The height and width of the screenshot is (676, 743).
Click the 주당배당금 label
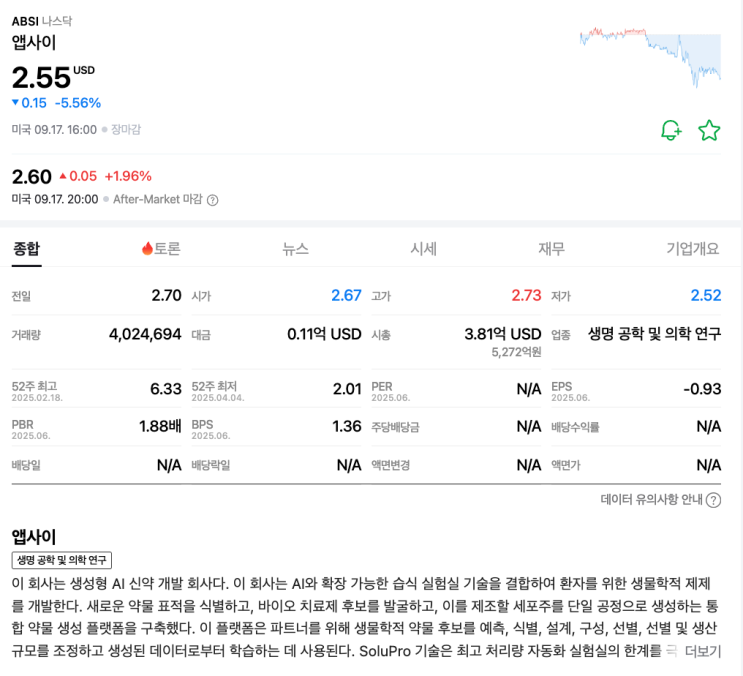coord(395,428)
